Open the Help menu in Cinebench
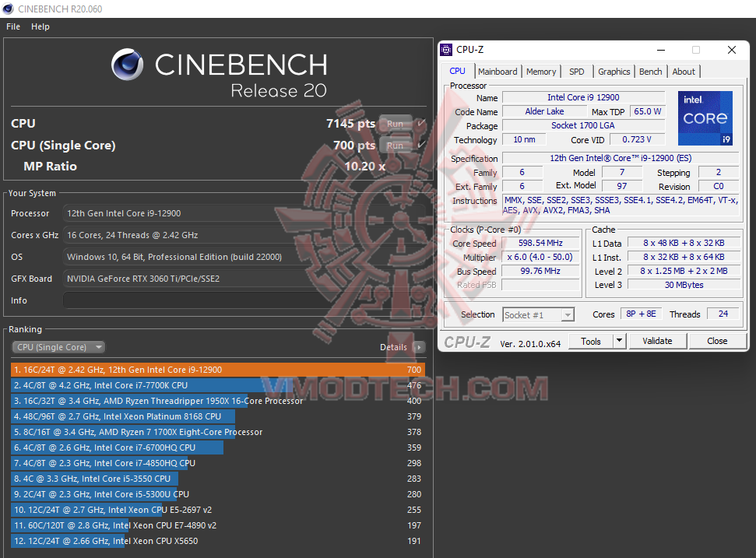Viewport: 756px width, 558px height. coord(40,26)
